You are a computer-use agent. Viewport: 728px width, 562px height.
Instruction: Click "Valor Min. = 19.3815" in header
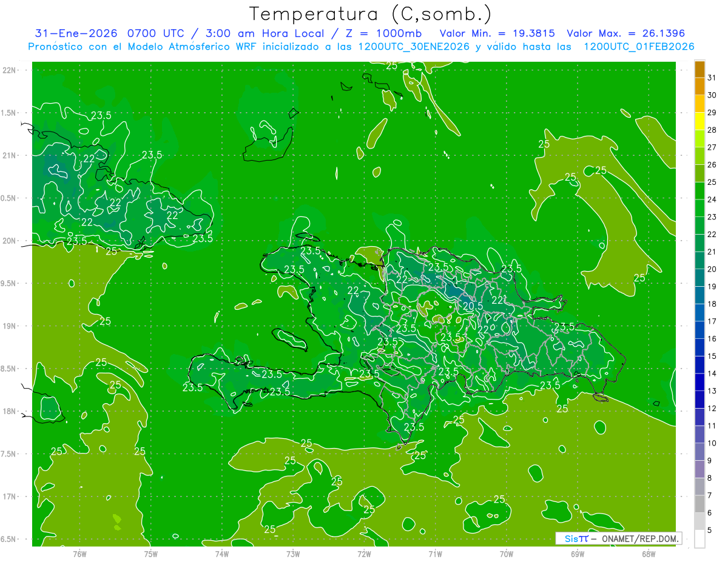pyautogui.click(x=496, y=33)
